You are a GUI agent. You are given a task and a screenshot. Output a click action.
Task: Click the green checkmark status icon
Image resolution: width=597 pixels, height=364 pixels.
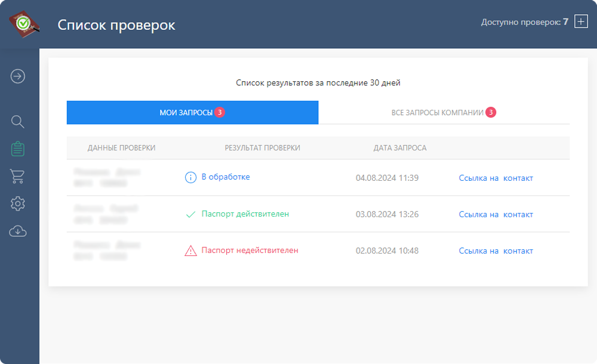pyautogui.click(x=190, y=214)
